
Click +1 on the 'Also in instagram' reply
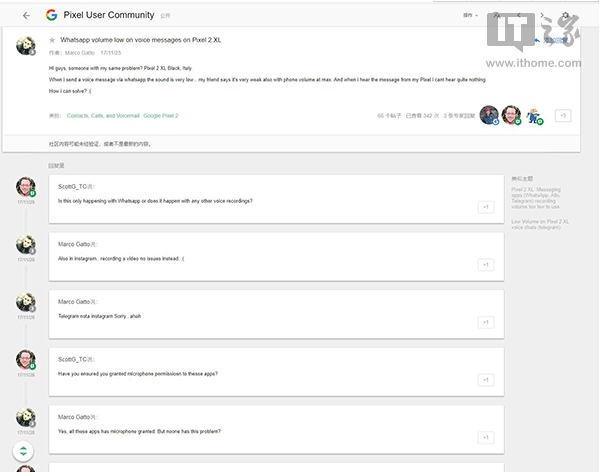[486, 265]
